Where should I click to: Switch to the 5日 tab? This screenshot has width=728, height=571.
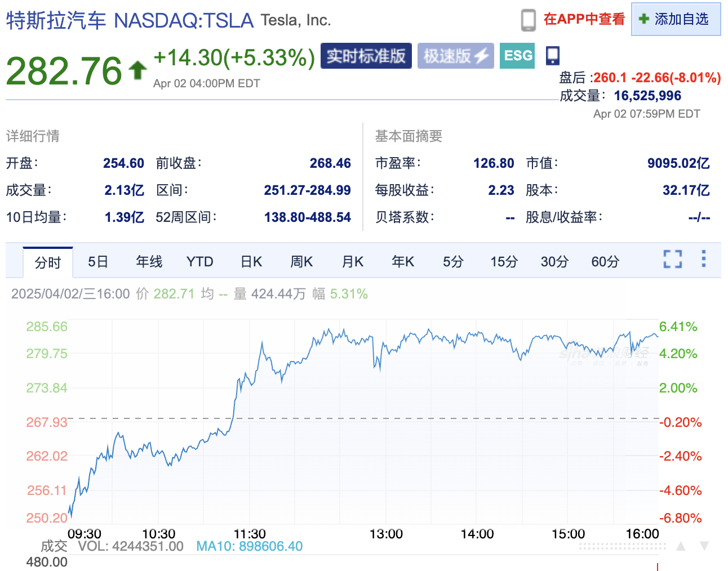tap(98, 262)
